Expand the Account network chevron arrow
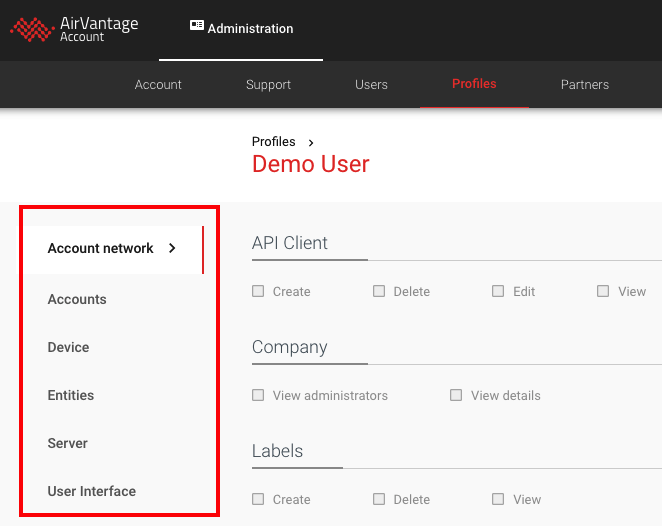This screenshot has width=662, height=526. pos(172,248)
